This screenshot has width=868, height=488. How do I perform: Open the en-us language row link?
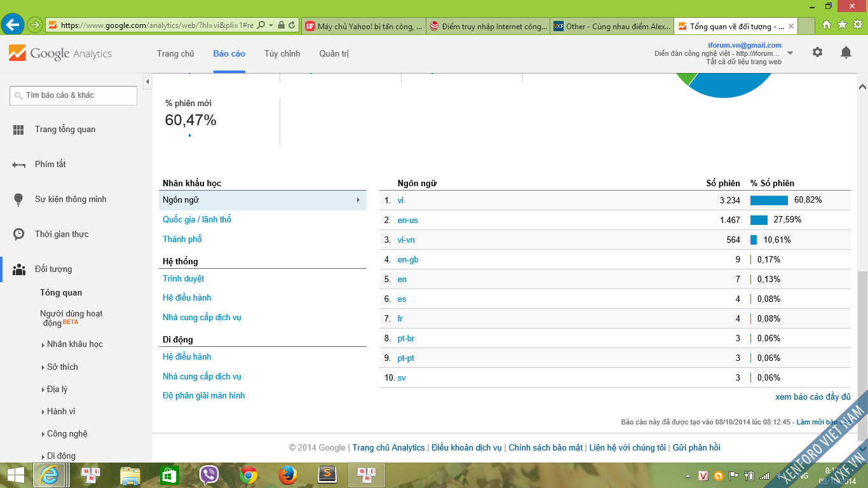coord(408,220)
